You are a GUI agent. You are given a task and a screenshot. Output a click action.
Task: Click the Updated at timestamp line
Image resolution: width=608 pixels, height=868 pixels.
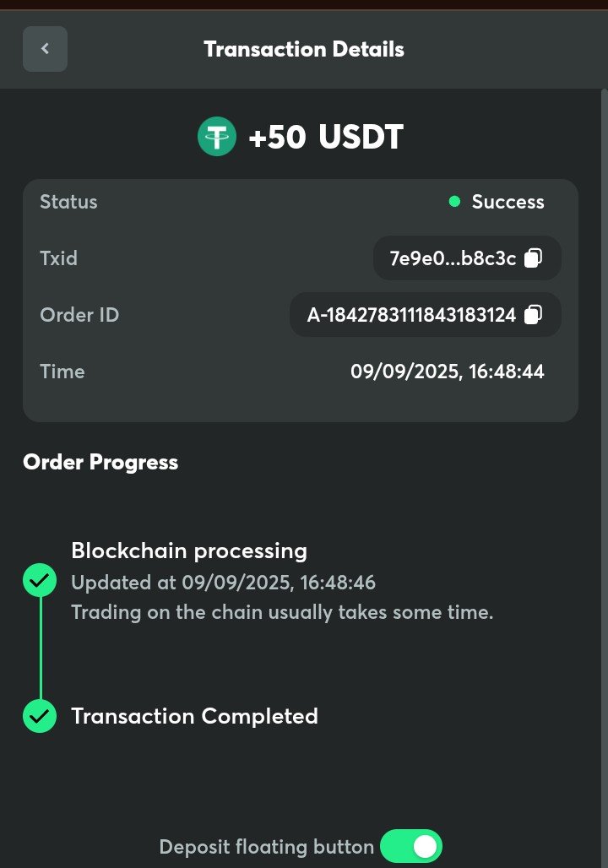pos(223,583)
